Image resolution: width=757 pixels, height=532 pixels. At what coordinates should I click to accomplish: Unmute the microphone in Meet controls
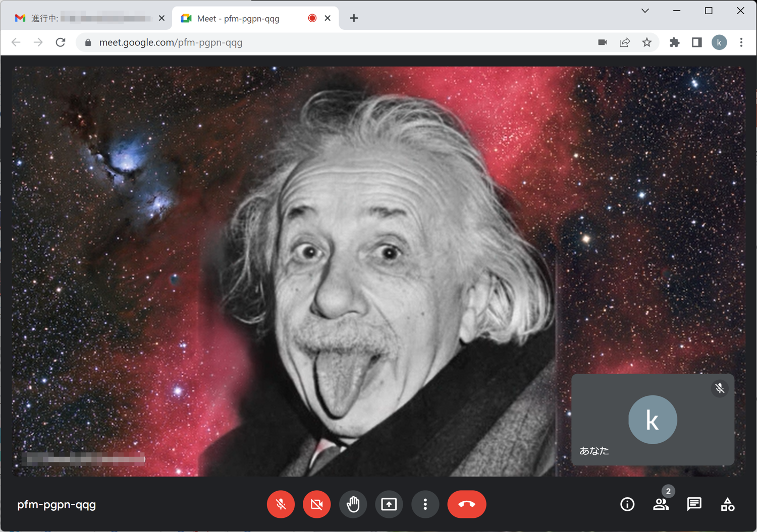281,504
